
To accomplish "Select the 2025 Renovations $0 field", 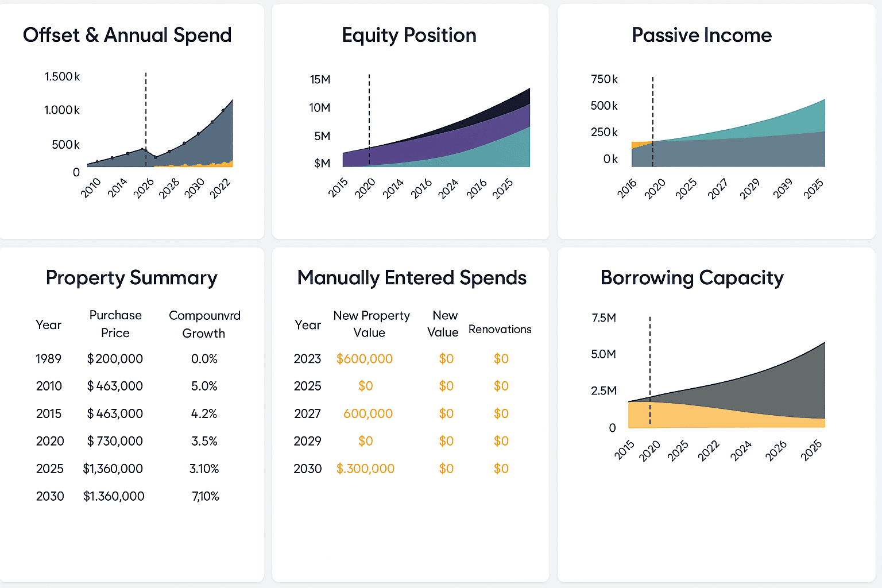I will pos(501,386).
